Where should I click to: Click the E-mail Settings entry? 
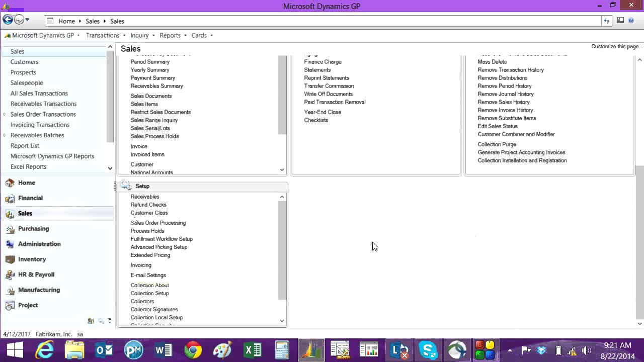[148, 275]
